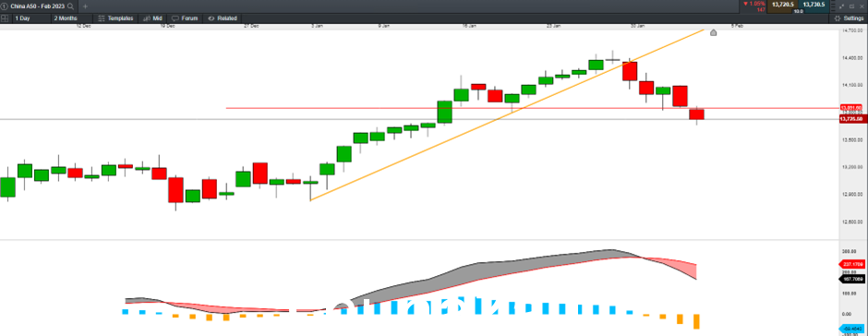Image resolution: width=868 pixels, height=336 pixels.
Task: Click the 30 Jan date axis label
Action: [638, 26]
